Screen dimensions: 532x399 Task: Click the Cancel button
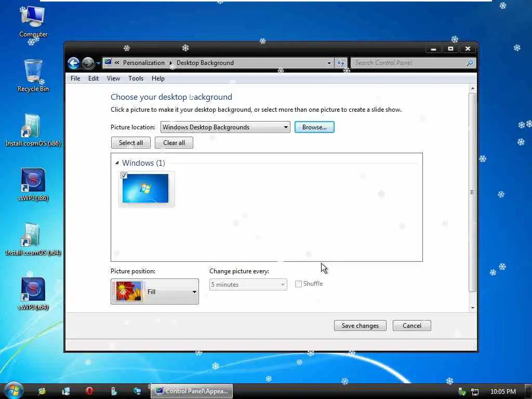411,325
